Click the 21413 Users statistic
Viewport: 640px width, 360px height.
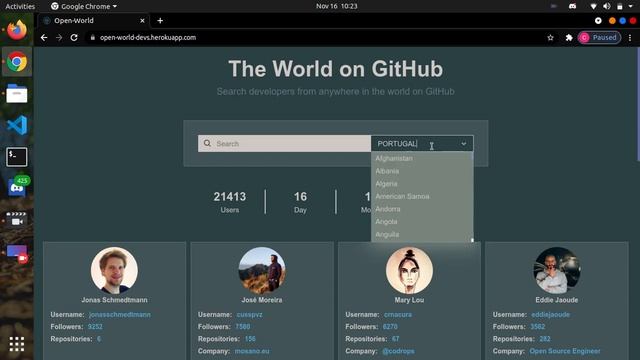230,202
